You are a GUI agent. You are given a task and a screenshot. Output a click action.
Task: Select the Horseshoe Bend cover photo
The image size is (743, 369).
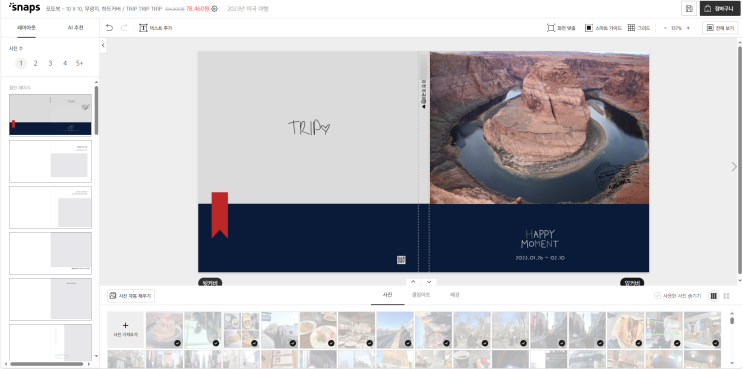[539, 128]
